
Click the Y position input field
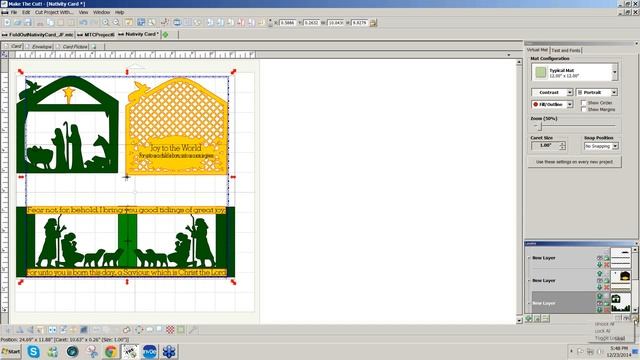[311, 23]
